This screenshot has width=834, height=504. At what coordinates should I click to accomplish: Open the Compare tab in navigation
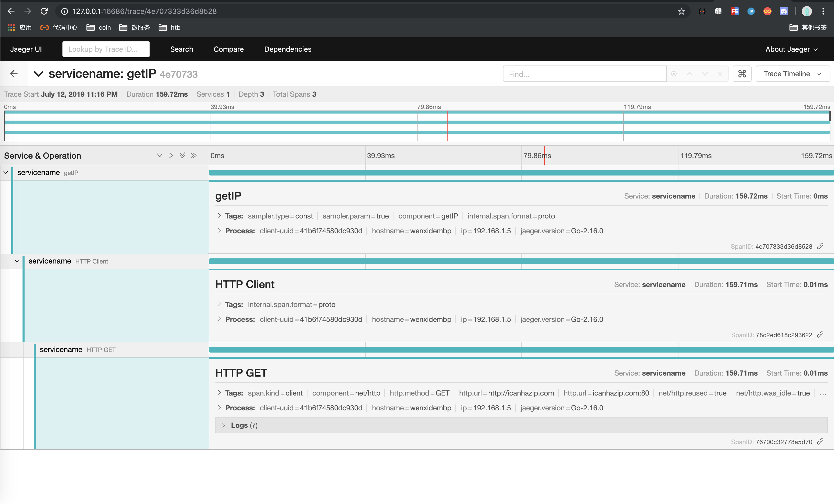coord(228,49)
